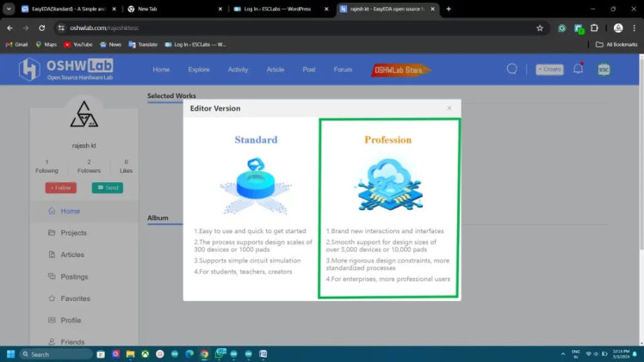Open the Chrome three-dot menu
Viewport: 644px width, 362px height.
(635, 28)
